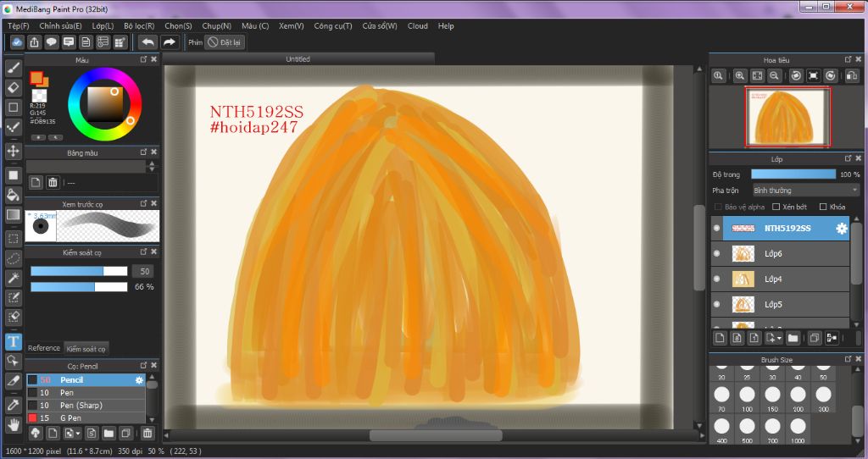868x459 pixels.
Task: Toggle visibility of Lớp4 layer
Action: click(717, 279)
